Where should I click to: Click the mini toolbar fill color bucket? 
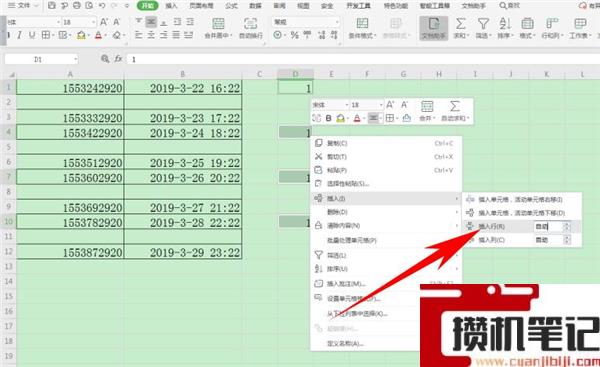[340, 118]
